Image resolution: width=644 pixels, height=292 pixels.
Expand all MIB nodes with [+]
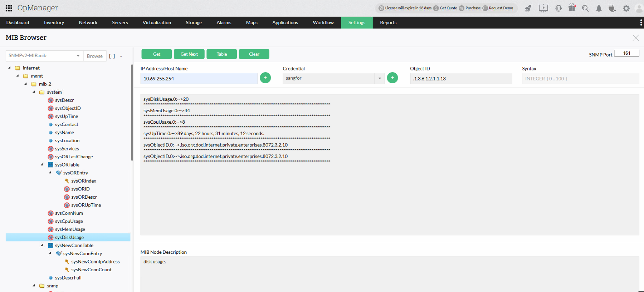[112, 56]
